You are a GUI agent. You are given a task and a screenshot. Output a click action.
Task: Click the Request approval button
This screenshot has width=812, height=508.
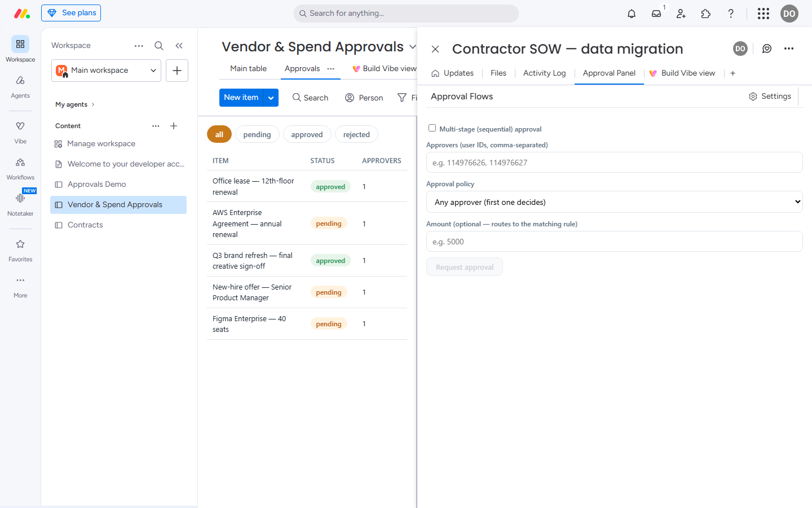(x=465, y=267)
